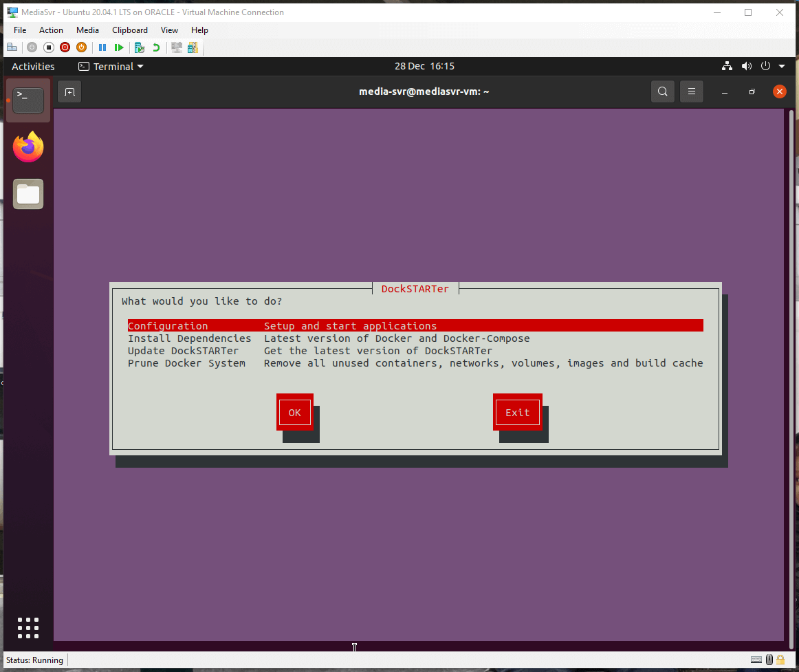
Task: Click the Enhanced Session toolbar icon
Action: coord(177,47)
